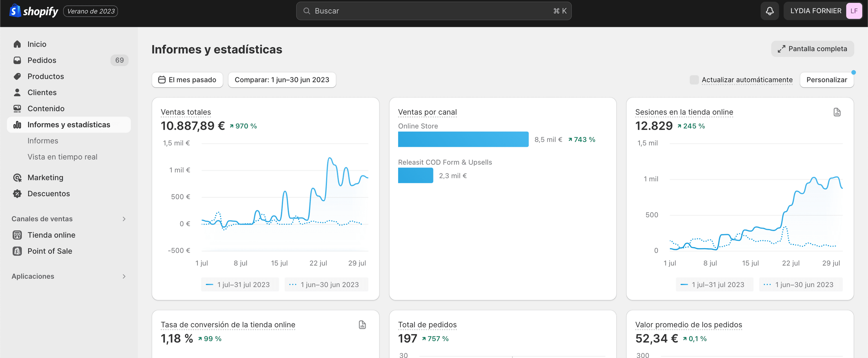Open the Informes sub-item
This screenshot has height=358, width=868.
pos(43,141)
